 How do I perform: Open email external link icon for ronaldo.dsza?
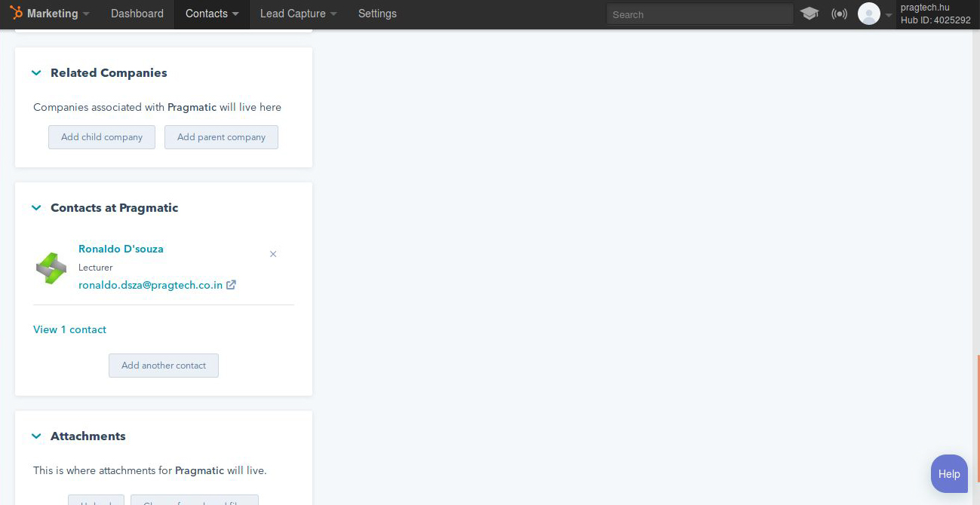click(231, 285)
